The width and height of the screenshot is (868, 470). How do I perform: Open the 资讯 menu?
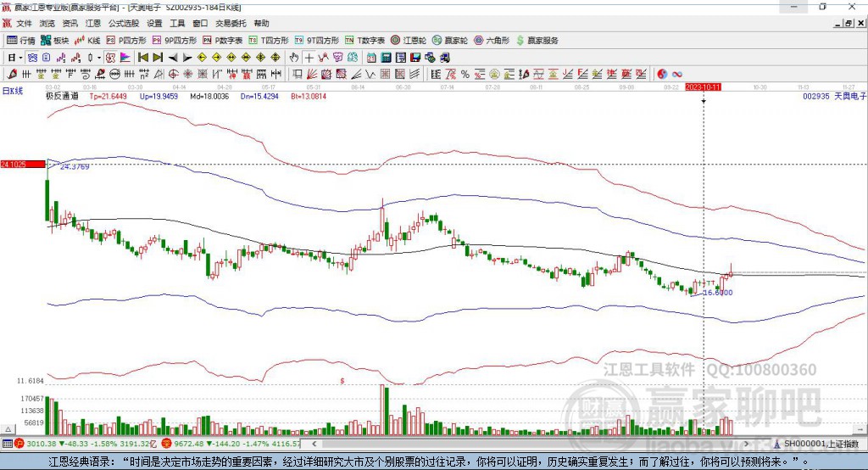tap(70, 23)
